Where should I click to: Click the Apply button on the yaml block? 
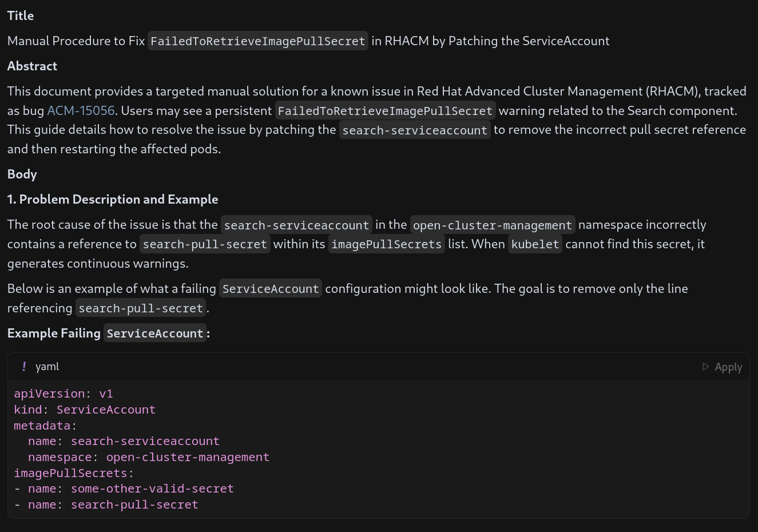coord(728,367)
